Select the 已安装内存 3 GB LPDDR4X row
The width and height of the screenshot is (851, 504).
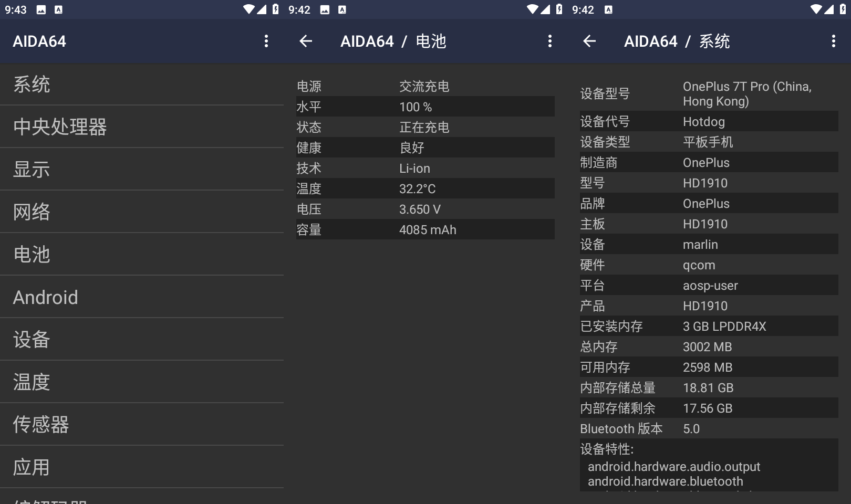(x=709, y=326)
